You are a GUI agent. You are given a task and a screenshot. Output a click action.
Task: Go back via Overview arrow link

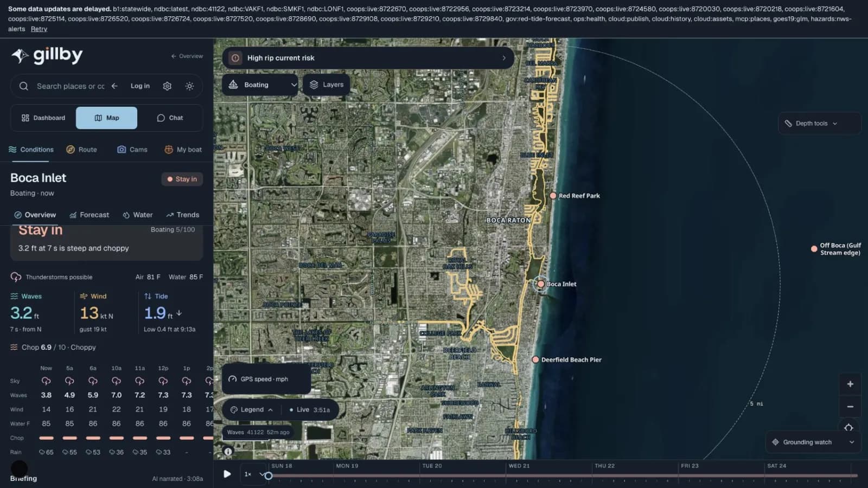(187, 56)
